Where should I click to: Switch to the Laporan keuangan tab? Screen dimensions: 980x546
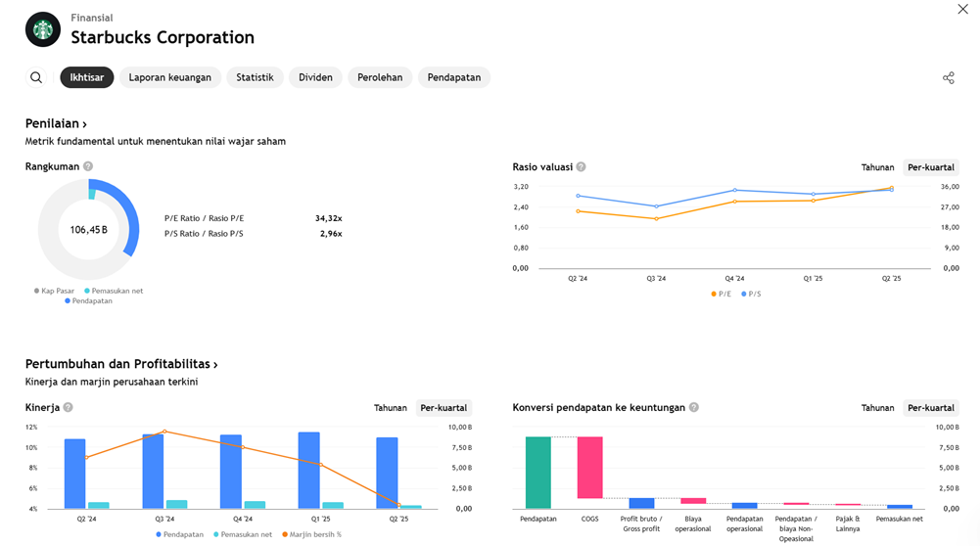pyautogui.click(x=170, y=77)
